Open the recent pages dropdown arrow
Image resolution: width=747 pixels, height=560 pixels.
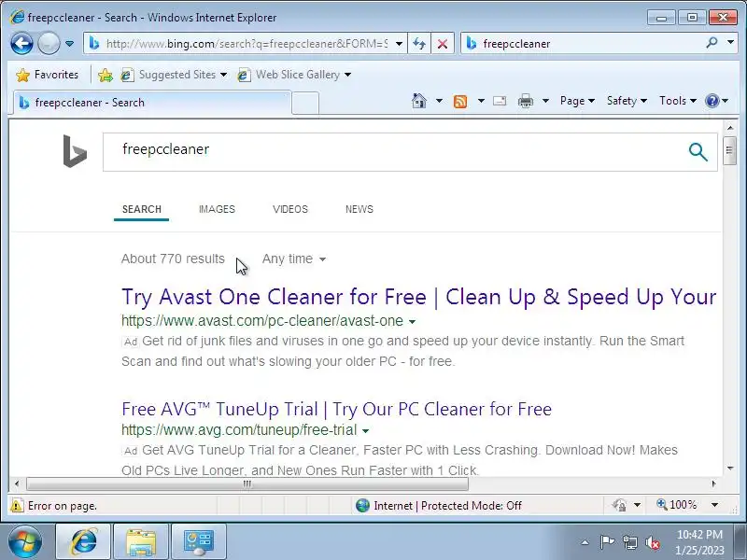click(x=69, y=44)
